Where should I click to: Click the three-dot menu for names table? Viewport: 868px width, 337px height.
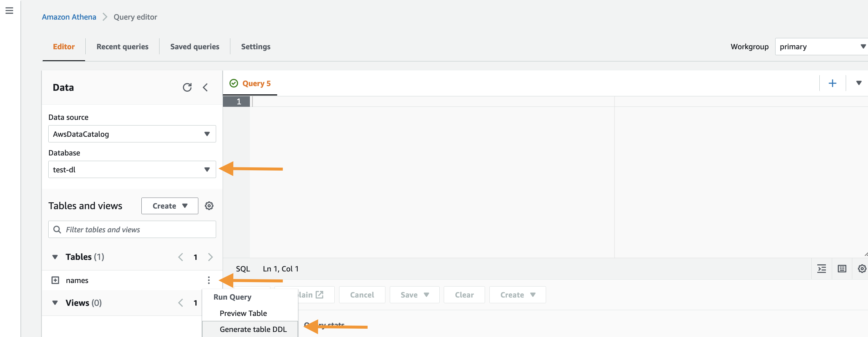pos(209,280)
